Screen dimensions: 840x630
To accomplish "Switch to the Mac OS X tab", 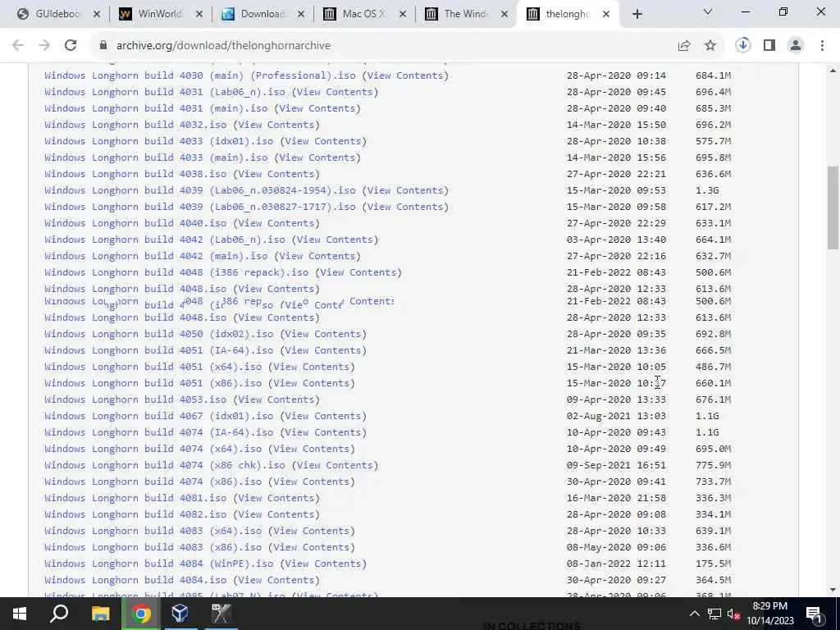I will [363, 15].
